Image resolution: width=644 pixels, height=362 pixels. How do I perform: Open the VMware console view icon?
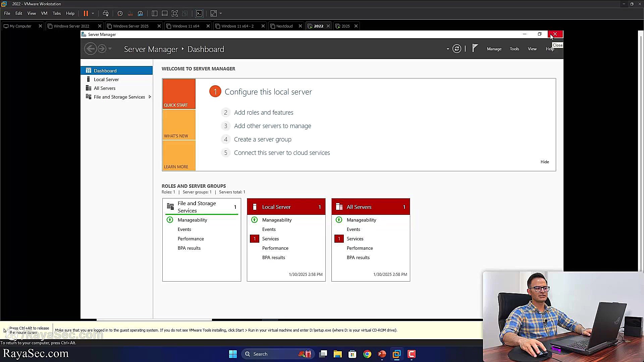pos(199,13)
